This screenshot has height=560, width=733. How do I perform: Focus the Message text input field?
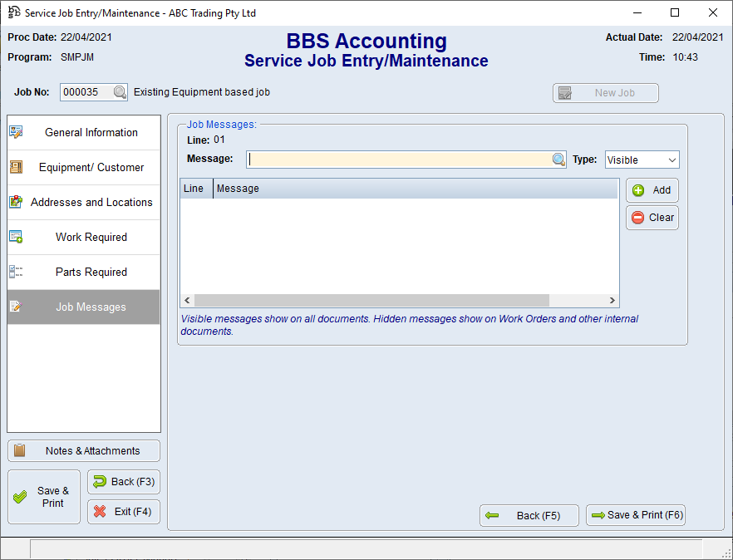point(399,160)
